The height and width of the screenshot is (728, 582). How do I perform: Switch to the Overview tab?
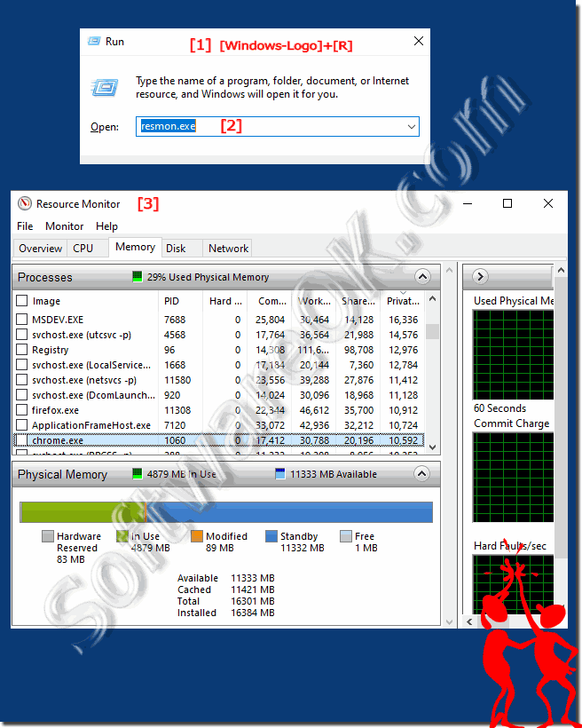[41, 249]
